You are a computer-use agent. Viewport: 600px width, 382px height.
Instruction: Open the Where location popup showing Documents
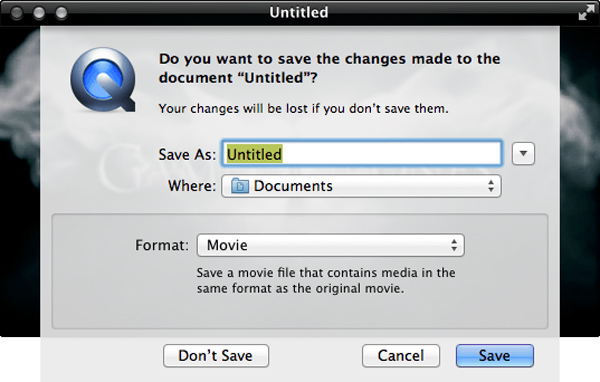tap(361, 186)
